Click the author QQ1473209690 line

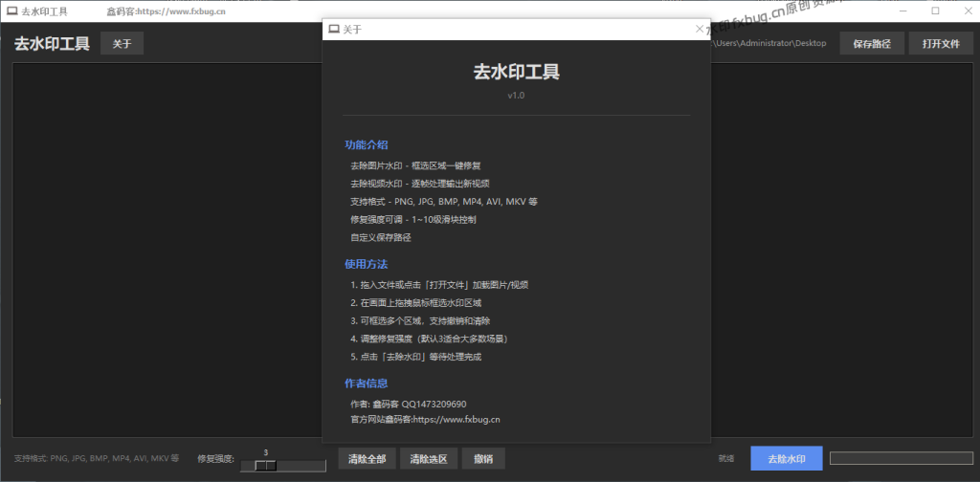[408, 404]
